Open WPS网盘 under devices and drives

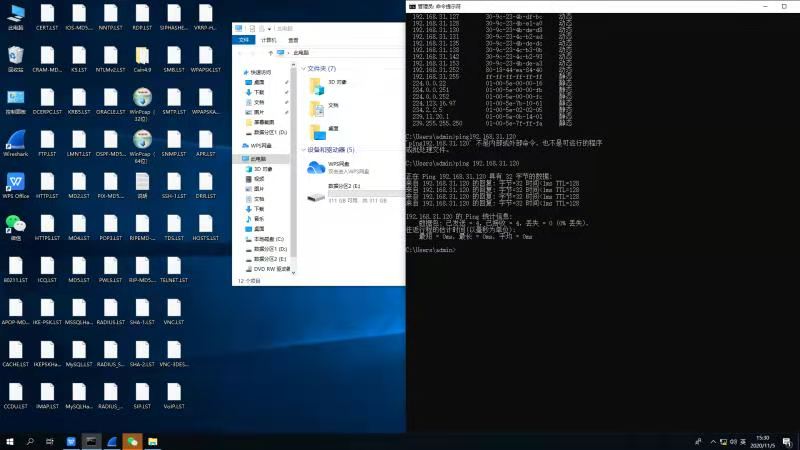[x=337, y=167]
